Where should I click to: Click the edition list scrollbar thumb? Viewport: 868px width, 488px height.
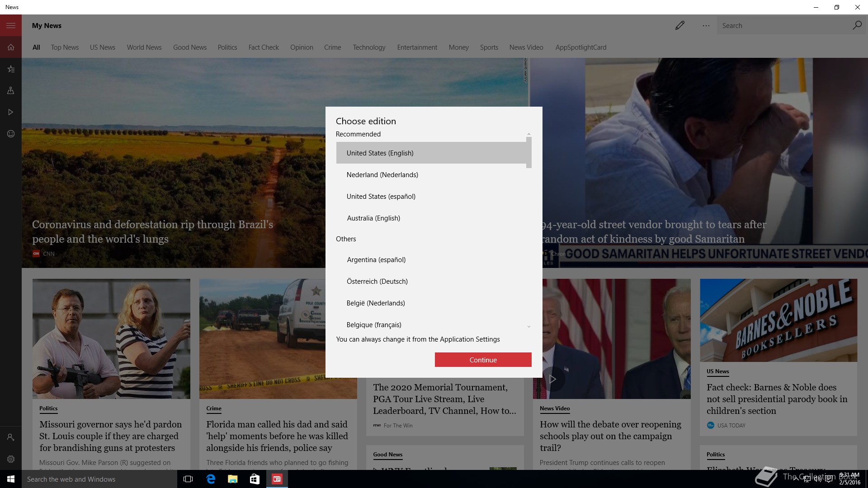[x=528, y=153]
